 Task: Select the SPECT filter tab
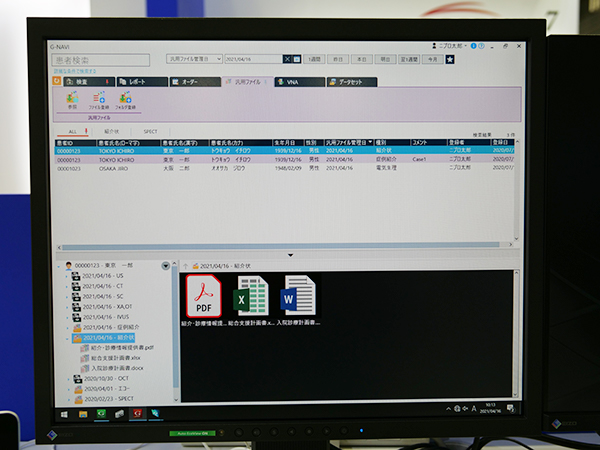pyautogui.click(x=150, y=131)
